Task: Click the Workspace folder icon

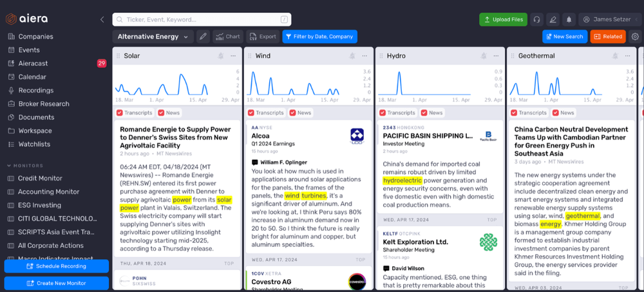Action: pyautogui.click(x=11, y=131)
